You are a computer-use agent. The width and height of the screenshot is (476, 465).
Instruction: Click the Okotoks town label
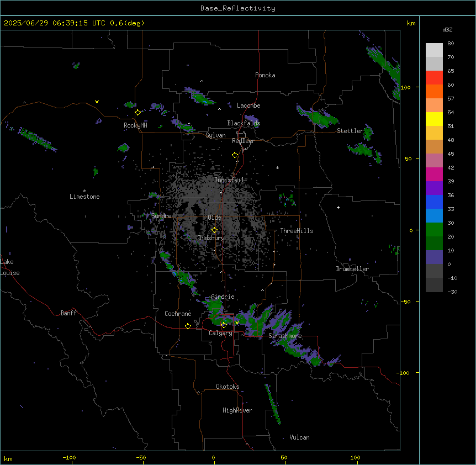[228, 387]
